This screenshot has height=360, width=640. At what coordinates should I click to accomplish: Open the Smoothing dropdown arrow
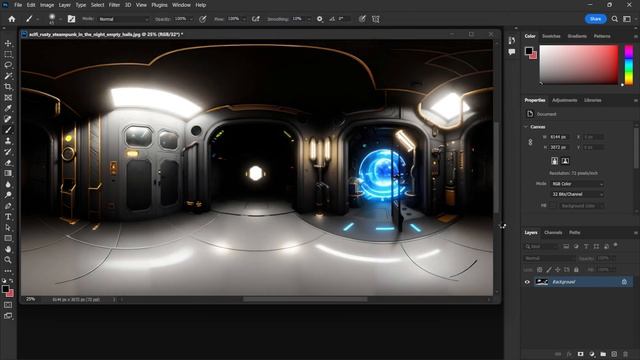click(x=308, y=19)
